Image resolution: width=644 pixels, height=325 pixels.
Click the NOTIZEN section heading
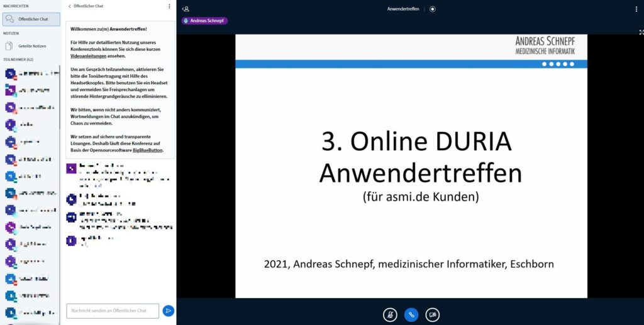click(11, 33)
